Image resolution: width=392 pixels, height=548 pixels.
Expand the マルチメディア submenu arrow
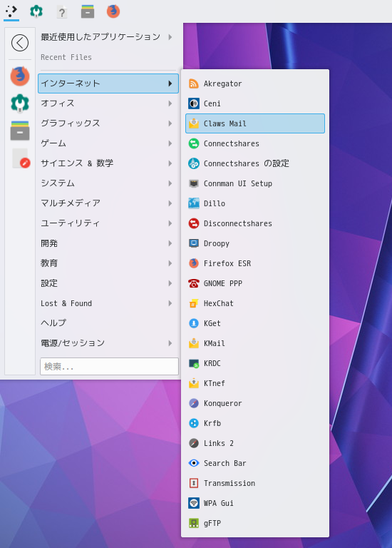pyautogui.click(x=170, y=203)
